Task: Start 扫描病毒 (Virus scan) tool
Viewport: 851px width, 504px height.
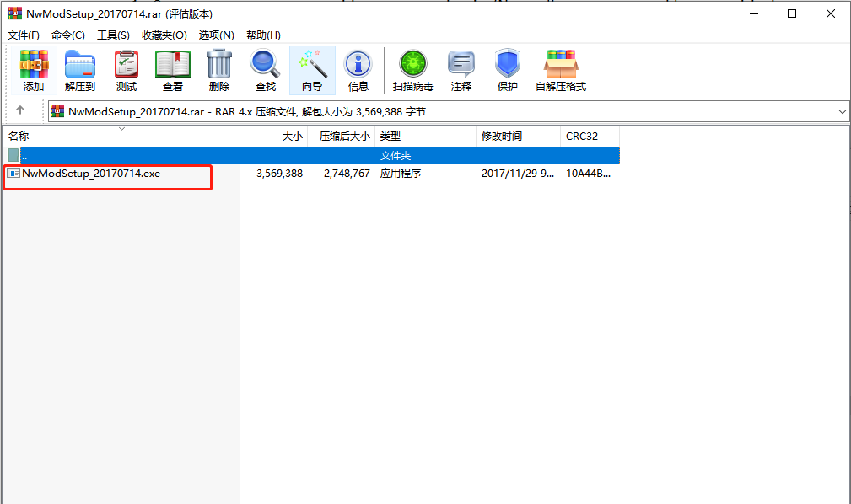Action: pos(413,71)
